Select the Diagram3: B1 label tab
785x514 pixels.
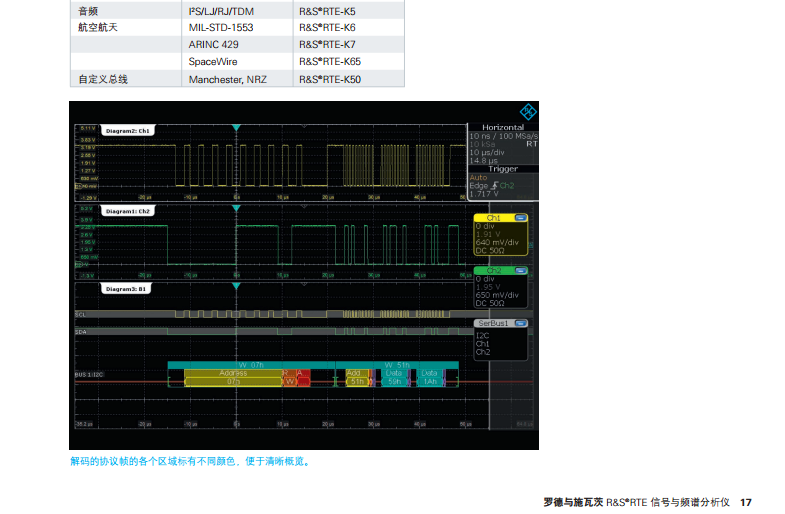[x=126, y=289]
